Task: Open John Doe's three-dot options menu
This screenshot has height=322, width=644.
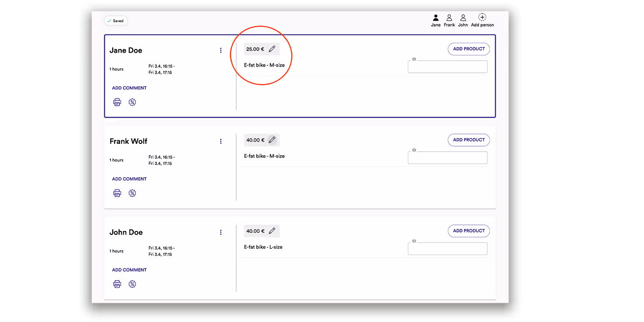Action: click(x=220, y=232)
